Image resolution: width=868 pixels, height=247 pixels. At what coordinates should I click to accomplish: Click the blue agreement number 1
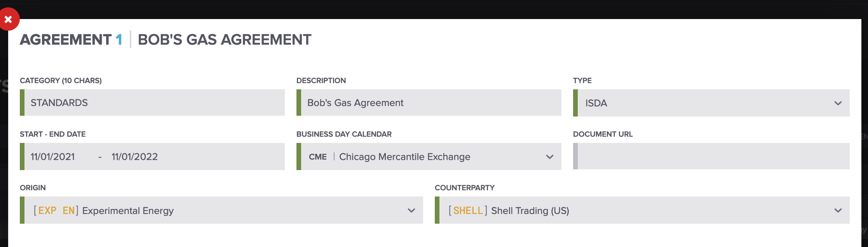pos(119,40)
